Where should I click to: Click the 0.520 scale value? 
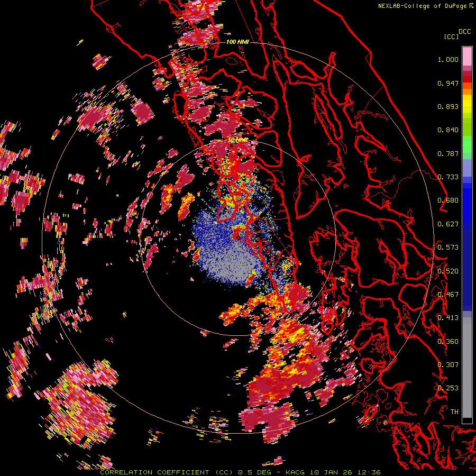click(x=448, y=271)
